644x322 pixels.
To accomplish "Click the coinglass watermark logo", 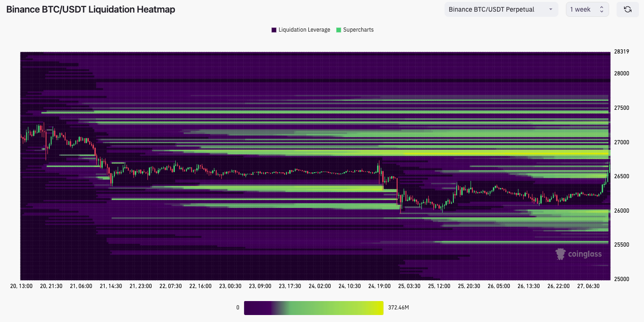I will [x=578, y=254].
